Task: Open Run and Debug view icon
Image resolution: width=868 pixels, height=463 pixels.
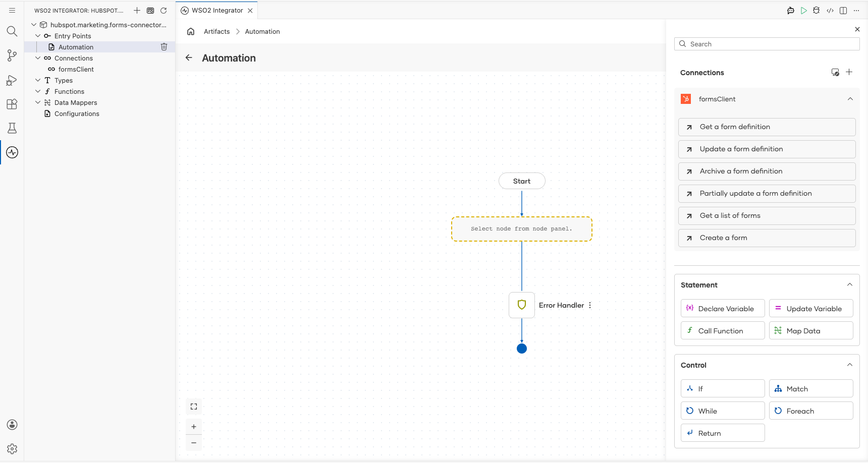Action: point(12,80)
